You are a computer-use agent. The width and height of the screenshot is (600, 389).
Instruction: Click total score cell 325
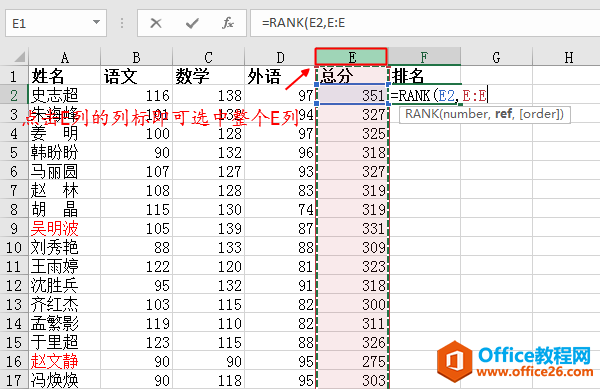pos(352,133)
